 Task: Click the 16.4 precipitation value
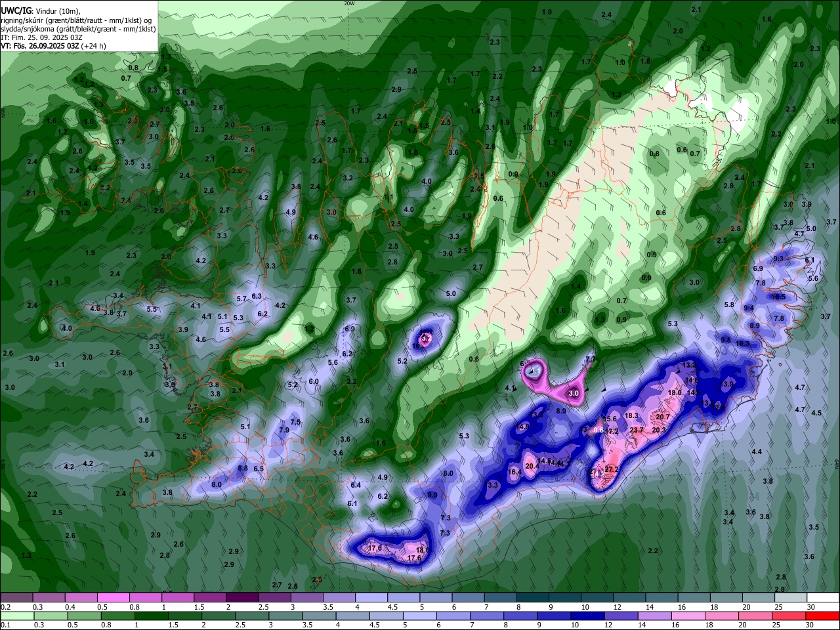tap(514, 472)
